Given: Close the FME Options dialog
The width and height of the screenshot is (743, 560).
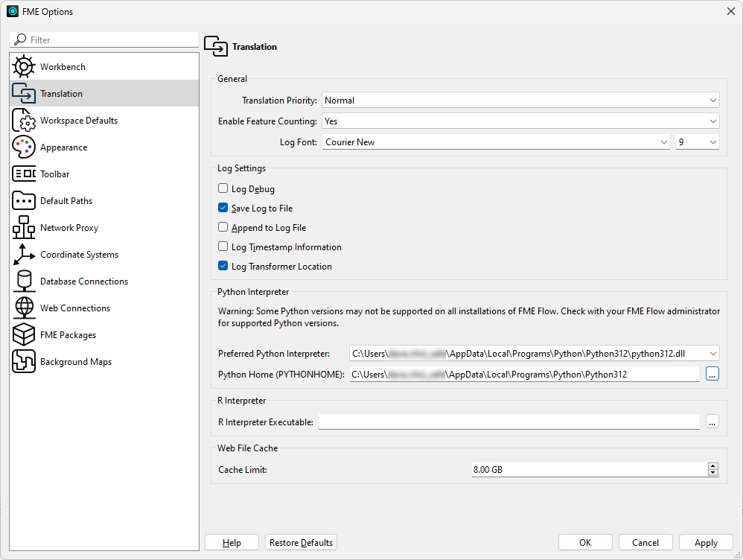Looking at the screenshot, I should click(x=730, y=11).
